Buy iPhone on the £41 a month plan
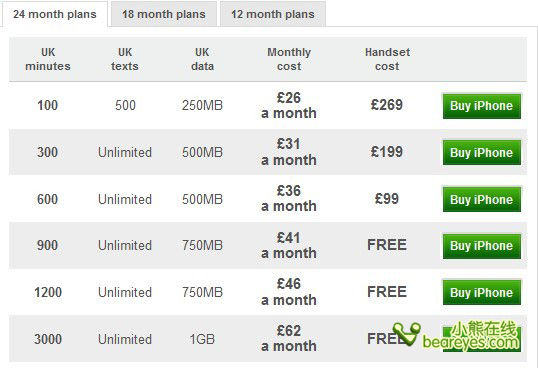Viewport: 538px width, 368px height. (482, 246)
